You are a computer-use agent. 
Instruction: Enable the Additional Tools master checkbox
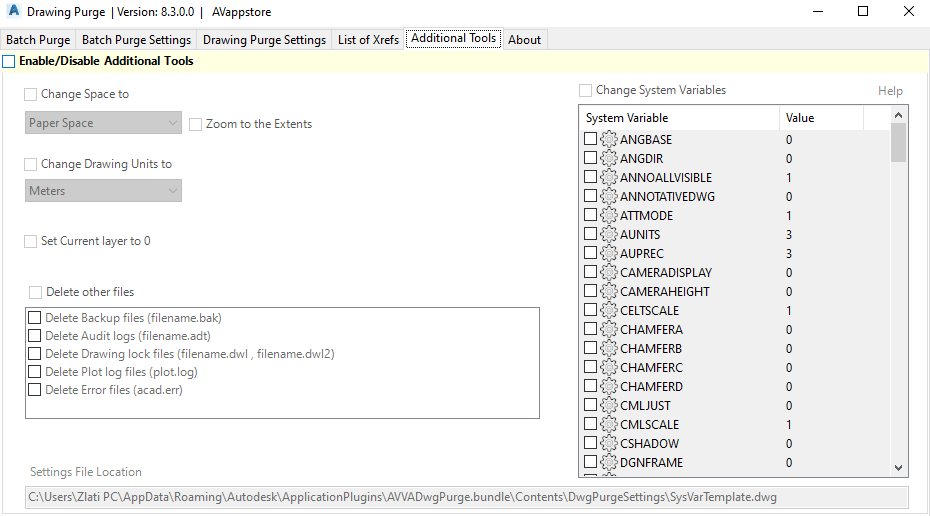(x=8, y=61)
